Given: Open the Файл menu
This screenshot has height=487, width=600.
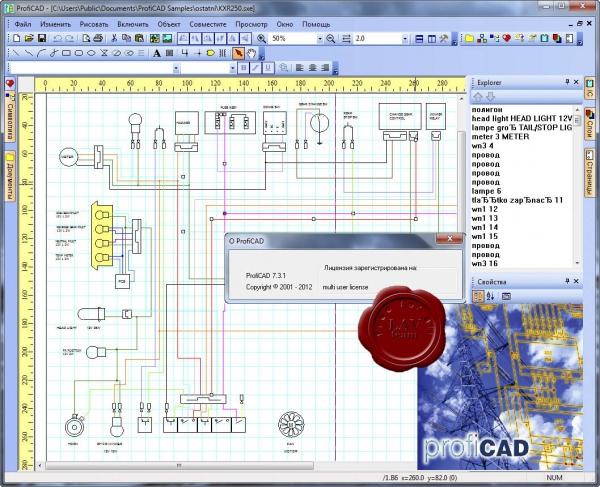Looking at the screenshot, I should pyautogui.click(x=23, y=24).
